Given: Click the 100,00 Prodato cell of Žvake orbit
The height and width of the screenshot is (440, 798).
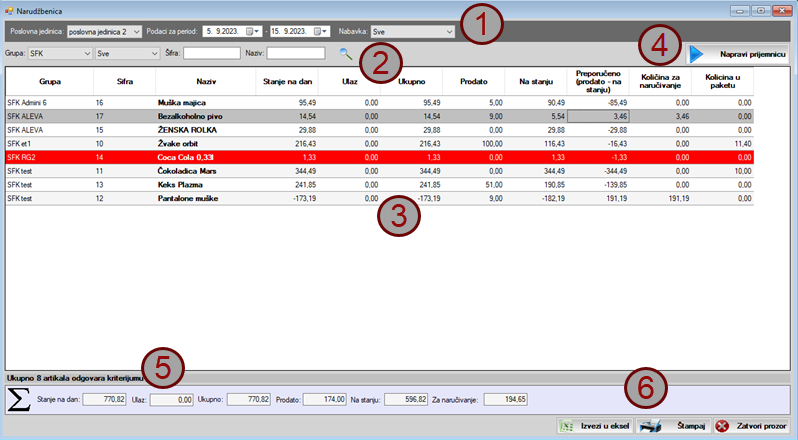Looking at the screenshot, I should click(x=474, y=144).
